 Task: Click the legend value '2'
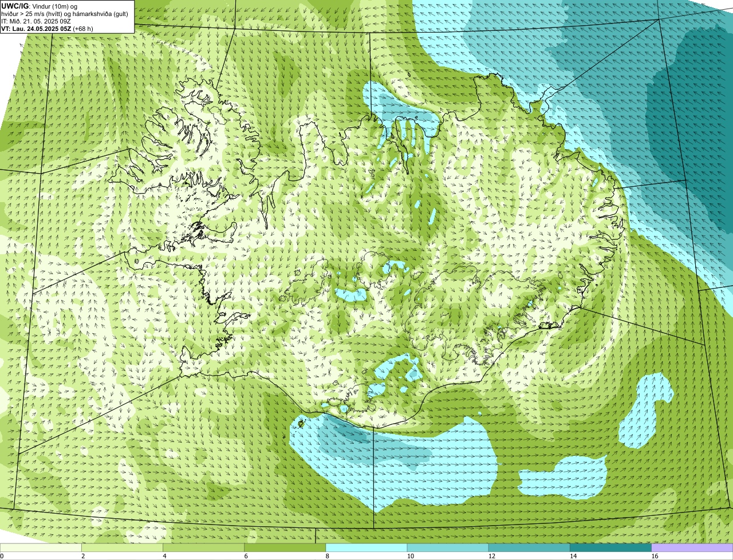click(x=83, y=556)
